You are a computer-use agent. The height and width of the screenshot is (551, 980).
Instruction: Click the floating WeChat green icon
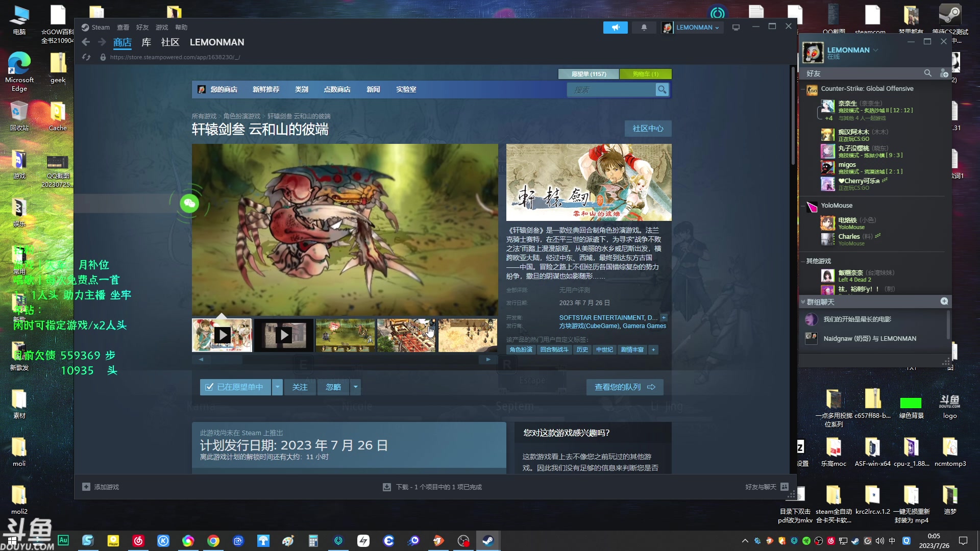click(189, 204)
